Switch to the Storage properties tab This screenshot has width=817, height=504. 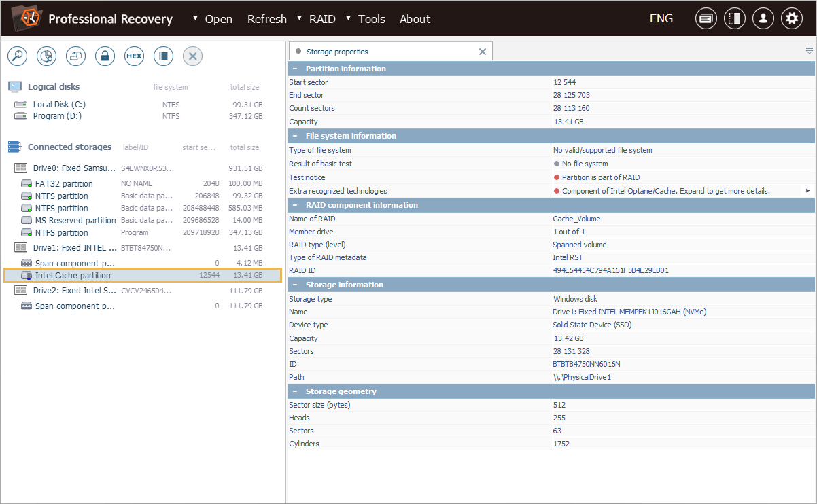(337, 52)
